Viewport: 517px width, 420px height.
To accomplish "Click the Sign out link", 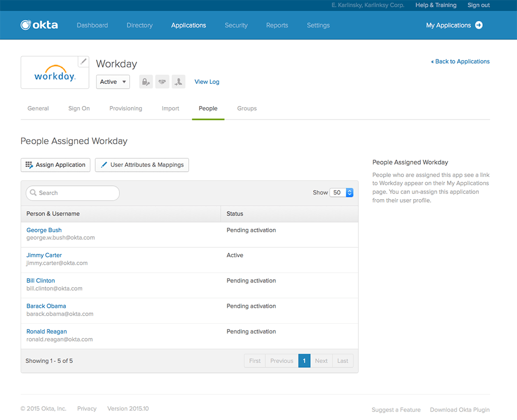I will [x=478, y=5].
